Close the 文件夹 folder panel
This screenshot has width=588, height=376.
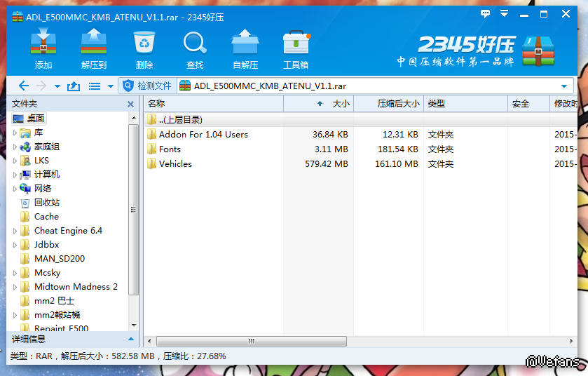(x=130, y=104)
